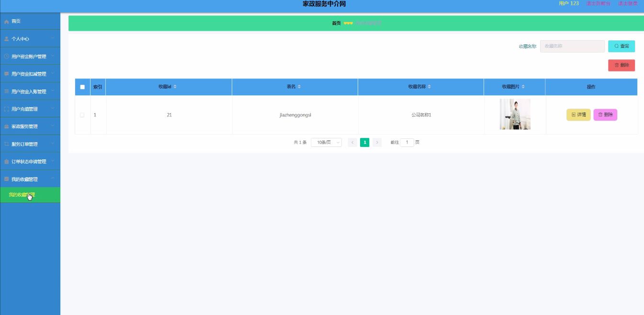Click the 家政服务中介网 title
The width and height of the screenshot is (644, 315).
click(x=324, y=4)
